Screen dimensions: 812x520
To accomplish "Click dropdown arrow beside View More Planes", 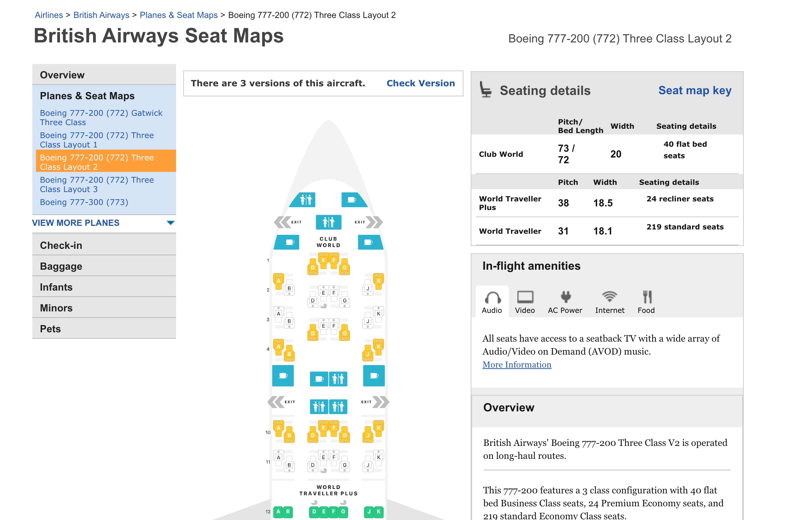I will click(171, 223).
